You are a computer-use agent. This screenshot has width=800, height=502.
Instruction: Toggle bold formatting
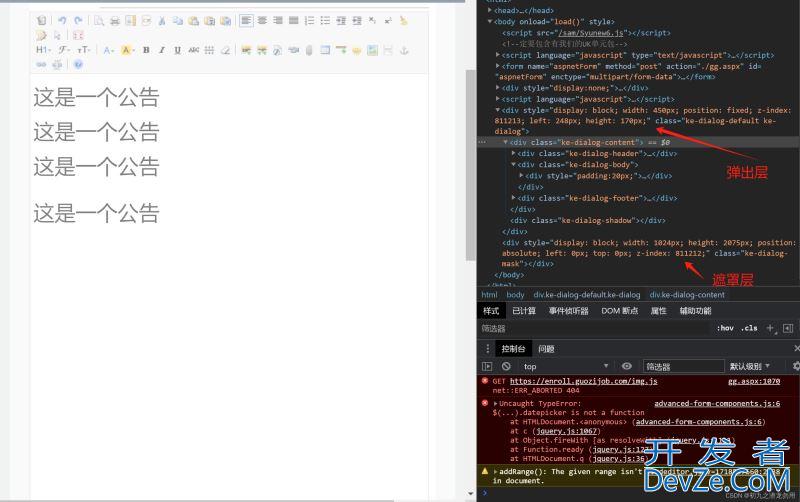[146, 50]
